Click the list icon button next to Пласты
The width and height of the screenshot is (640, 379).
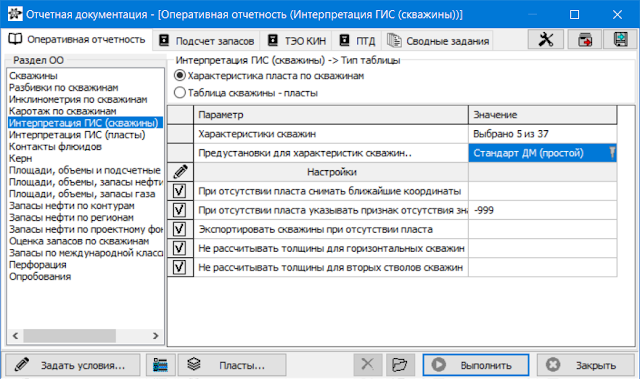[160, 365]
